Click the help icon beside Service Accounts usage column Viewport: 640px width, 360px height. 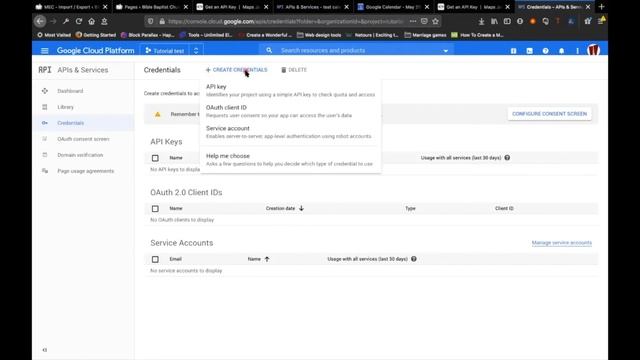(x=413, y=259)
